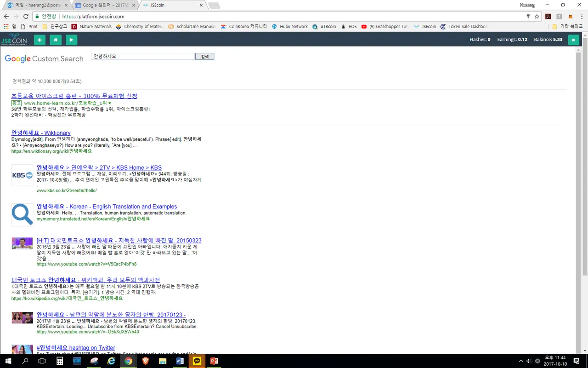588x368 pixels.
Task: Open the 연구참고 bookmark folder
Action: [54, 27]
